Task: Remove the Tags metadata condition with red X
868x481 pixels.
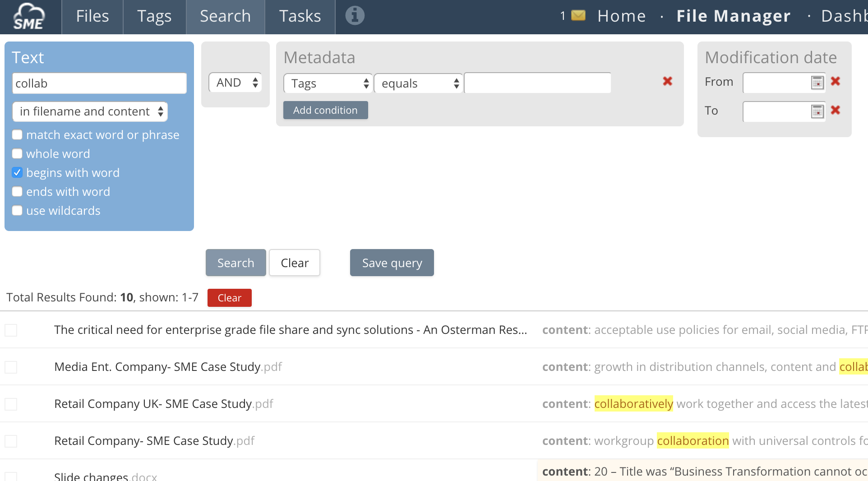Action: (667, 81)
